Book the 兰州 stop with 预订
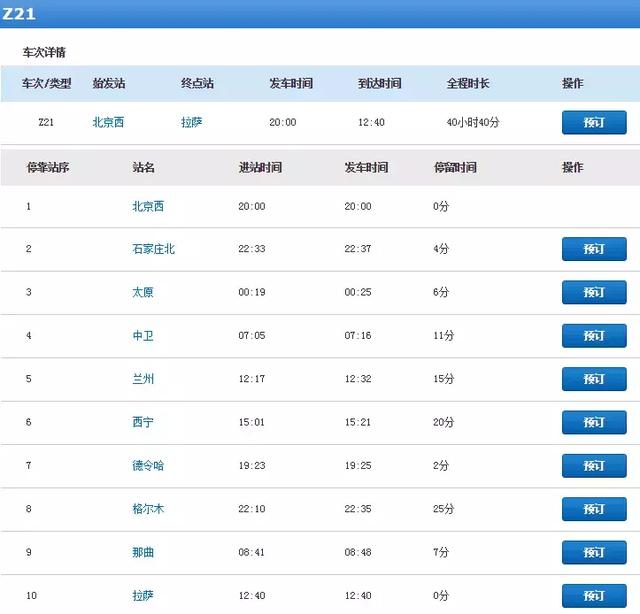 (x=594, y=379)
